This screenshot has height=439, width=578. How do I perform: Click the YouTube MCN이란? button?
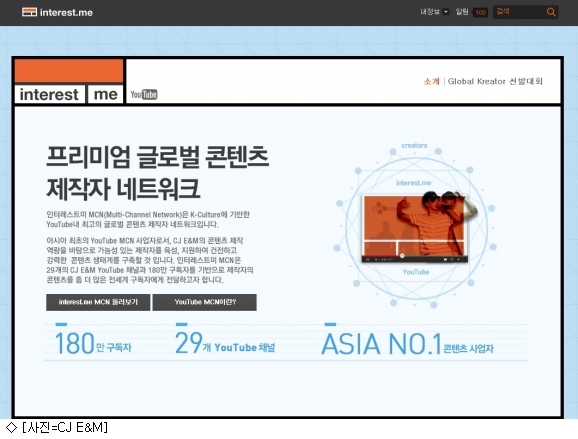(205, 302)
